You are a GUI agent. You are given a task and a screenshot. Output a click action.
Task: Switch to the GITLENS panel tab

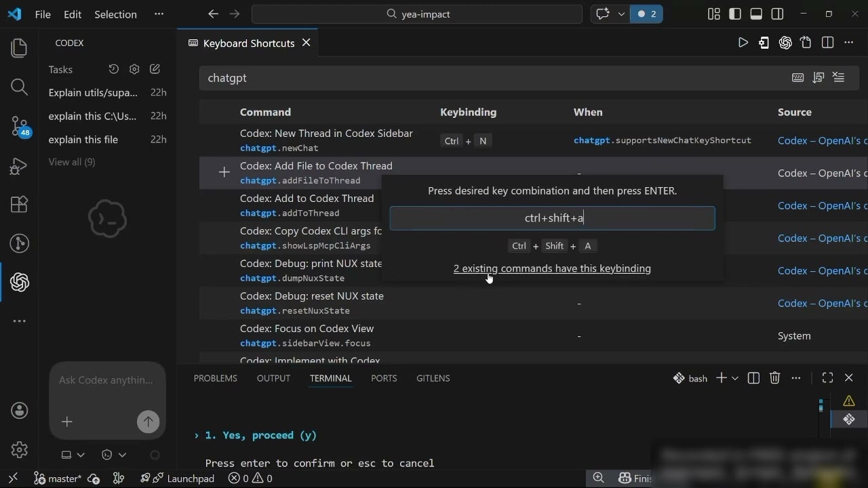[x=433, y=378]
